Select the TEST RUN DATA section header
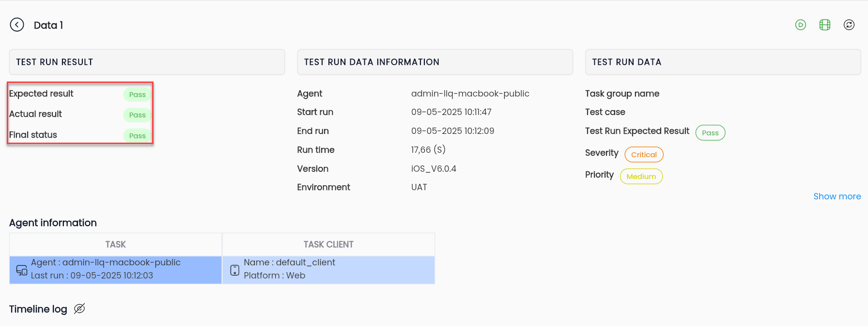Screen dimensions: 868x326 723,62
